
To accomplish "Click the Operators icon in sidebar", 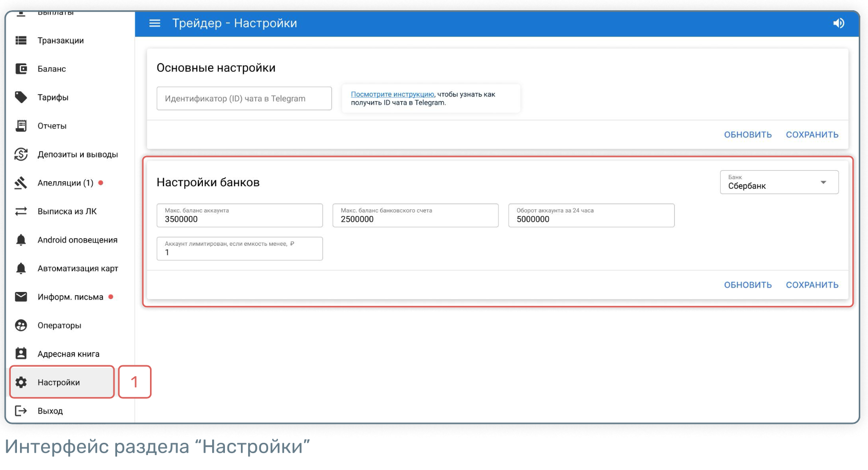I will pyautogui.click(x=21, y=325).
